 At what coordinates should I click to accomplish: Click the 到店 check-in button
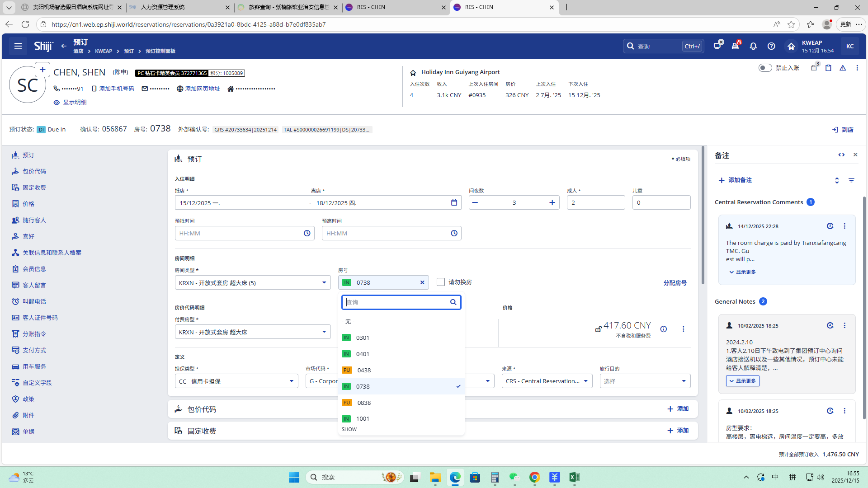pos(843,130)
